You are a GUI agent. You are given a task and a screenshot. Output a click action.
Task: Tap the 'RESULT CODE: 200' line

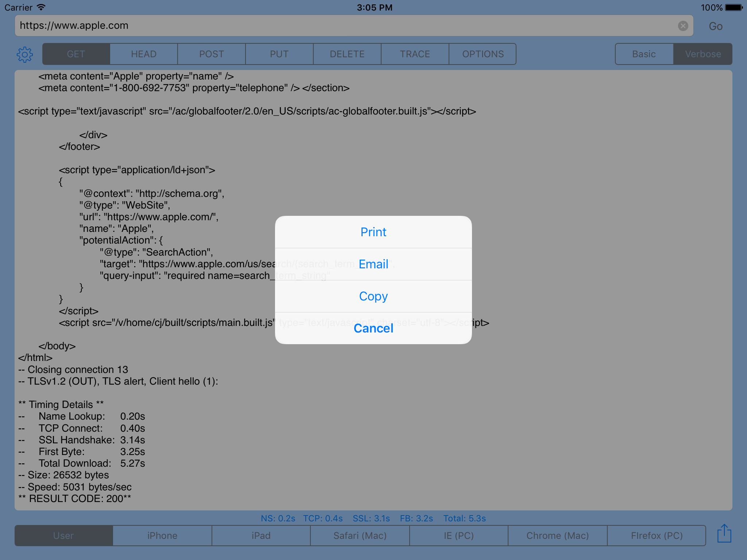tap(75, 498)
